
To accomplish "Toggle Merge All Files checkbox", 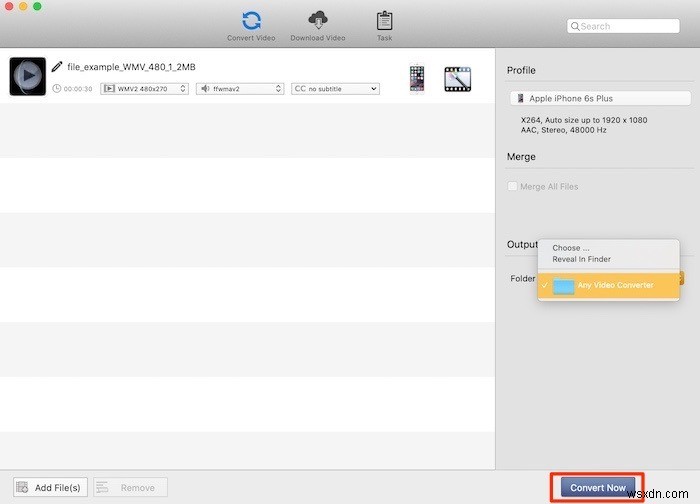I will (x=512, y=186).
